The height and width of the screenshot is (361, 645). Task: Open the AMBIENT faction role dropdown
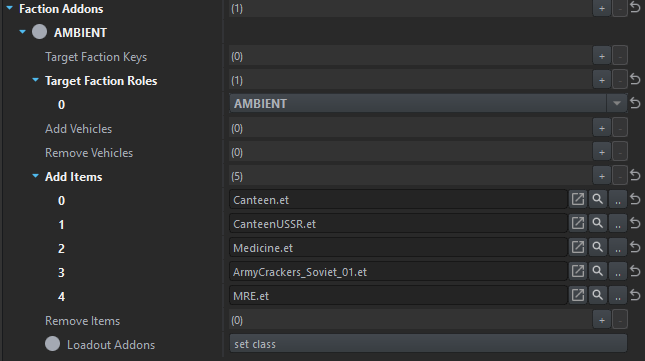[617, 103]
